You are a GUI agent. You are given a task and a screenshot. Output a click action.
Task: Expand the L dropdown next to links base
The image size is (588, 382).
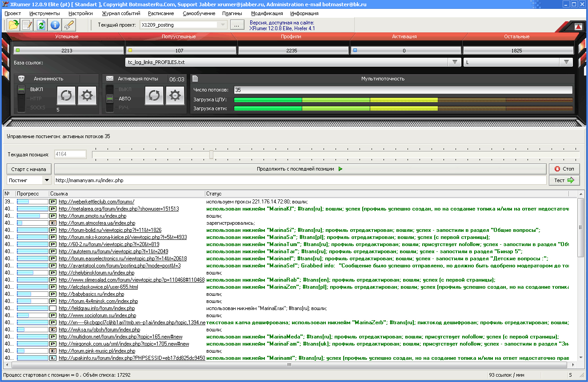point(566,63)
